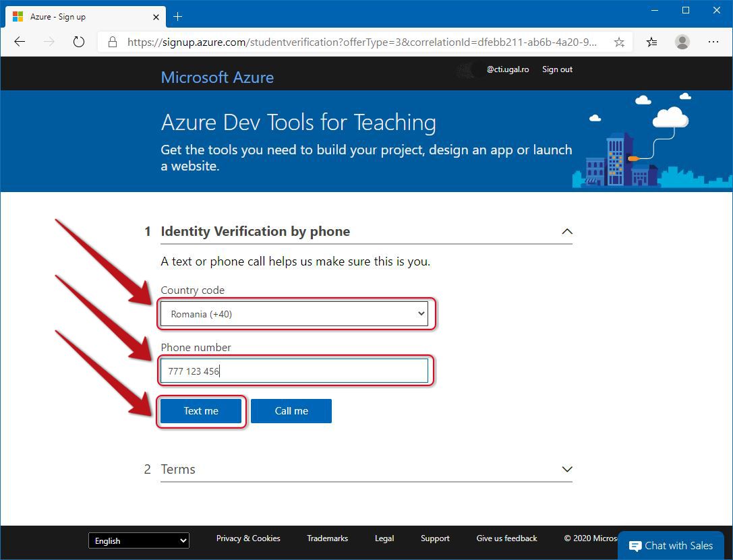
Task: Open a new tab with the plus button
Action: (177, 17)
